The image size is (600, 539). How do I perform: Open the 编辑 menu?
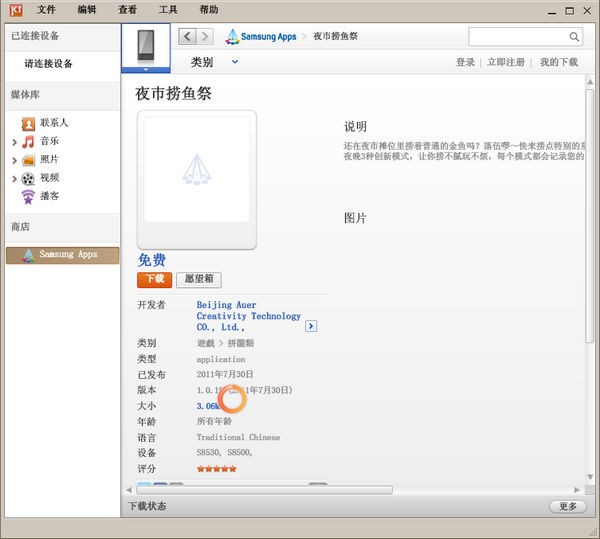tap(87, 10)
